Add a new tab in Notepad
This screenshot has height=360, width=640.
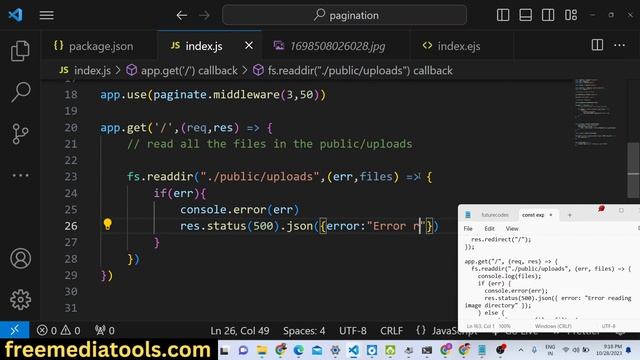(570, 215)
